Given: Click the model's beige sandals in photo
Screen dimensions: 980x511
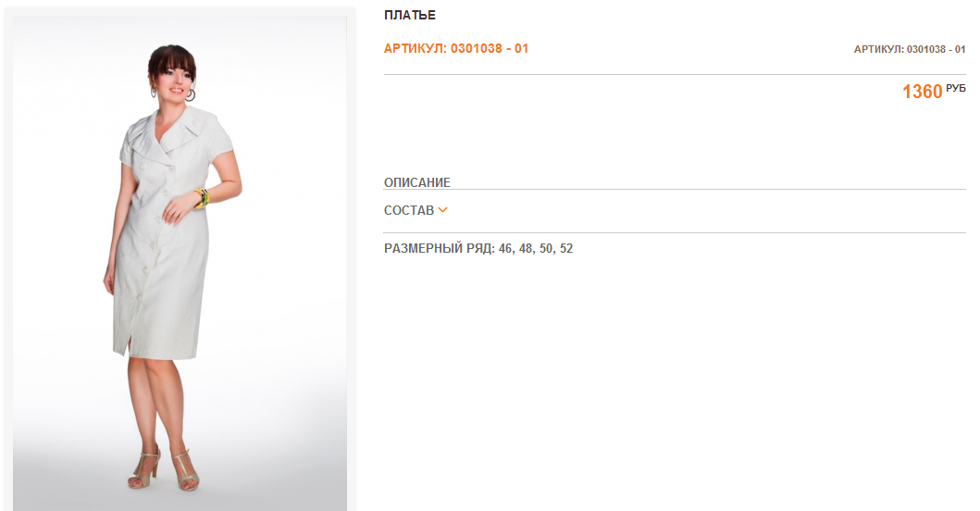Looking at the screenshot, I should click(x=165, y=469).
